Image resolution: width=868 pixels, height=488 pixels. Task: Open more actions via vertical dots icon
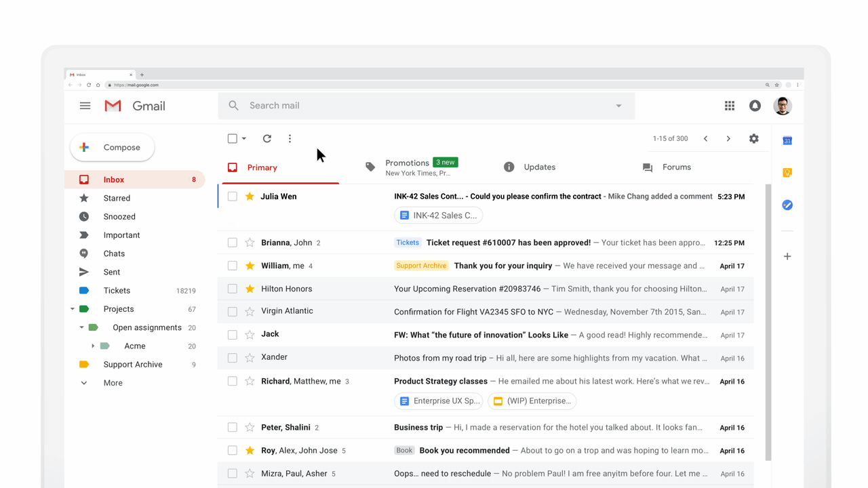(x=290, y=138)
